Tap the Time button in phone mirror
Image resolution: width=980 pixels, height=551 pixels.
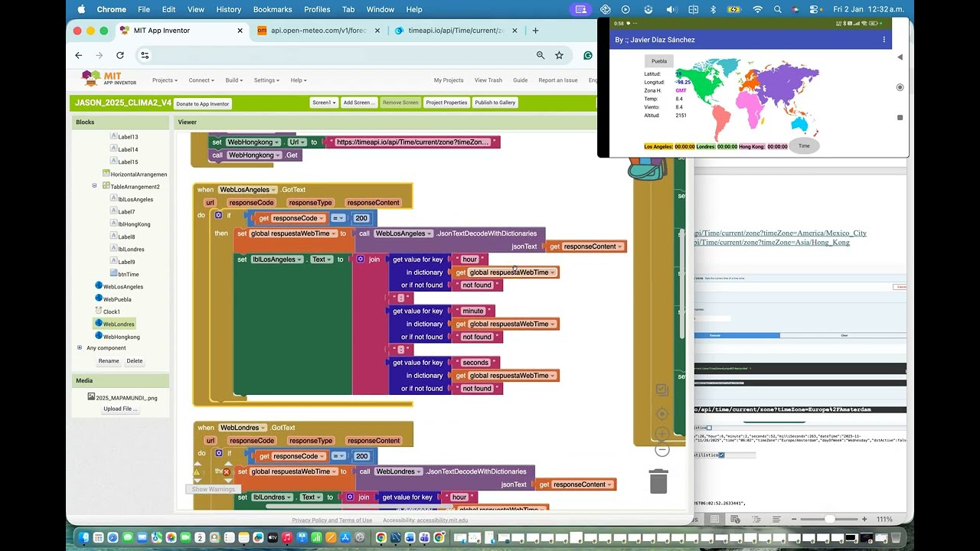click(804, 145)
